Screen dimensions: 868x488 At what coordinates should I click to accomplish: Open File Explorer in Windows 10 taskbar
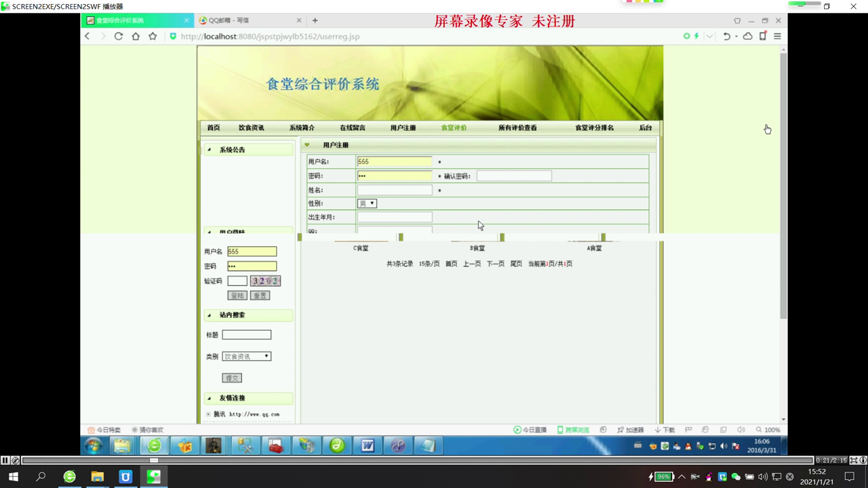97,476
